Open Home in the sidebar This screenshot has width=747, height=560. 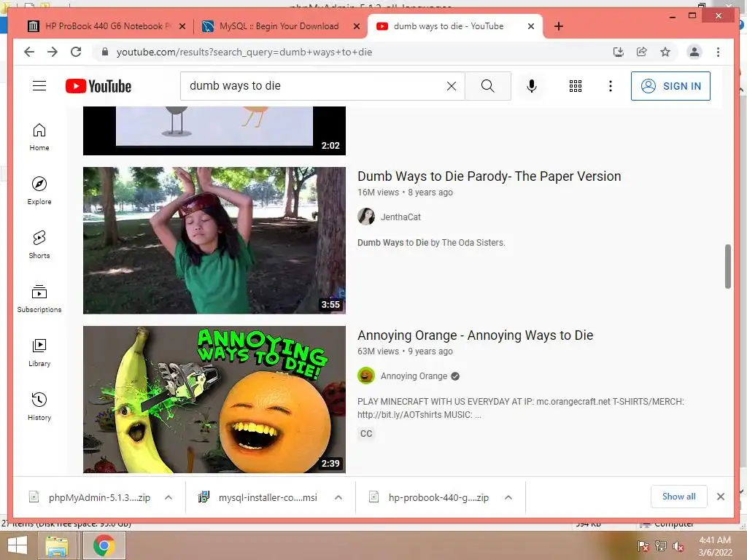click(39, 137)
